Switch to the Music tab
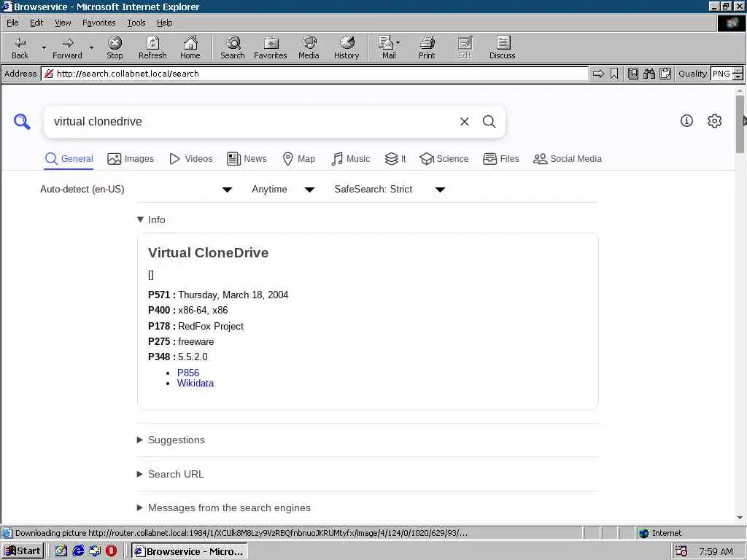Viewport: 747px width, 560px height. 350,158
